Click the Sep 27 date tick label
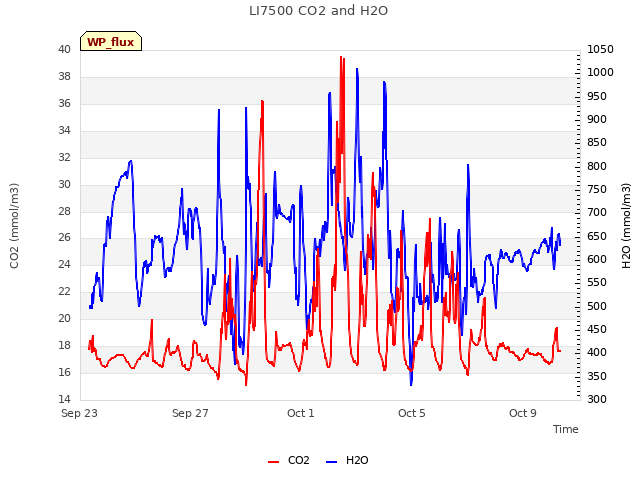This screenshot has height=480, width=640. (x=190, y=413)
